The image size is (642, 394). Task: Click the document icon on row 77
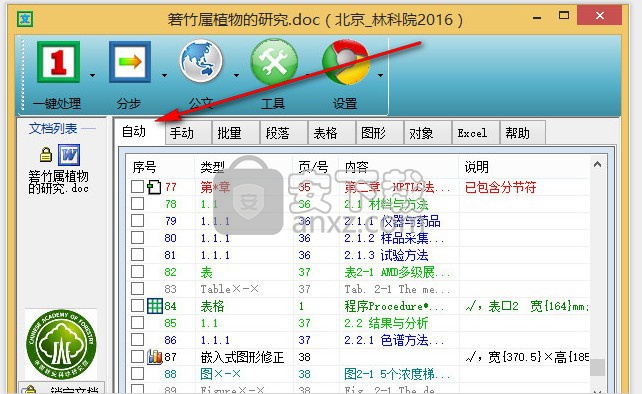(154, 187)
